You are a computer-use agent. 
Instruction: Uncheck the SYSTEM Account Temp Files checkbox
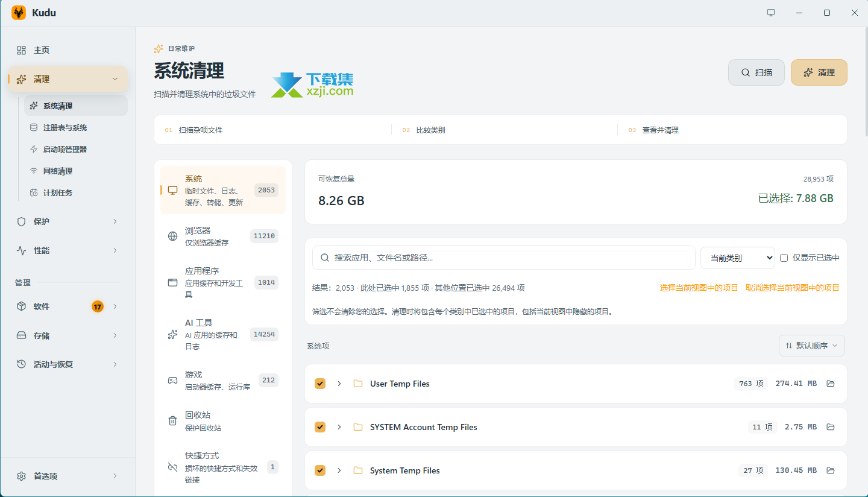click(x=320, y=427)
